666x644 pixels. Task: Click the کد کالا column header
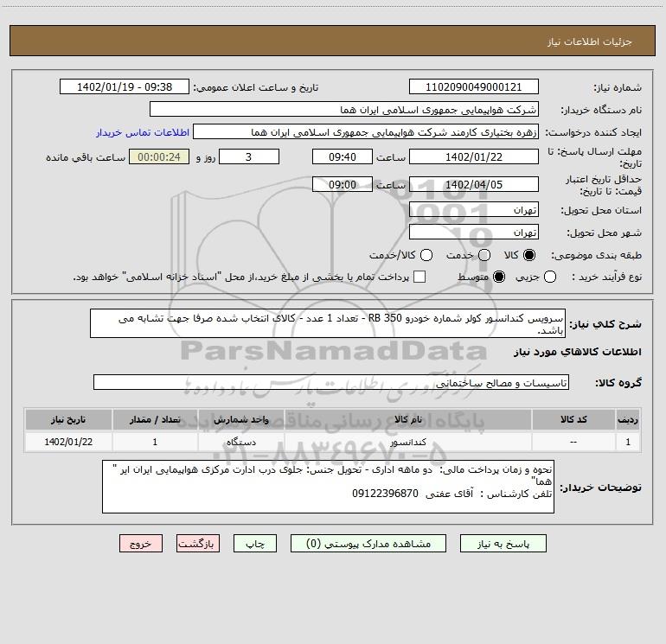[573, 419]
